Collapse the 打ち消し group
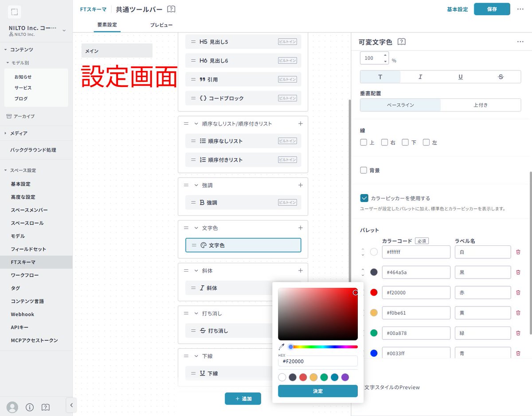This screenshot has height=416, width=532. [x=196, y=313]
